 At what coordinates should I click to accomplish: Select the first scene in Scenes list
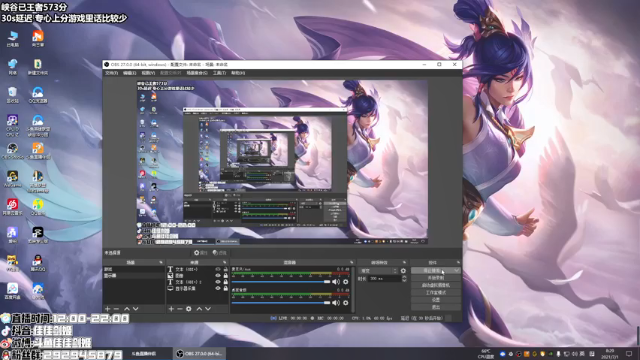coord(133,269)
